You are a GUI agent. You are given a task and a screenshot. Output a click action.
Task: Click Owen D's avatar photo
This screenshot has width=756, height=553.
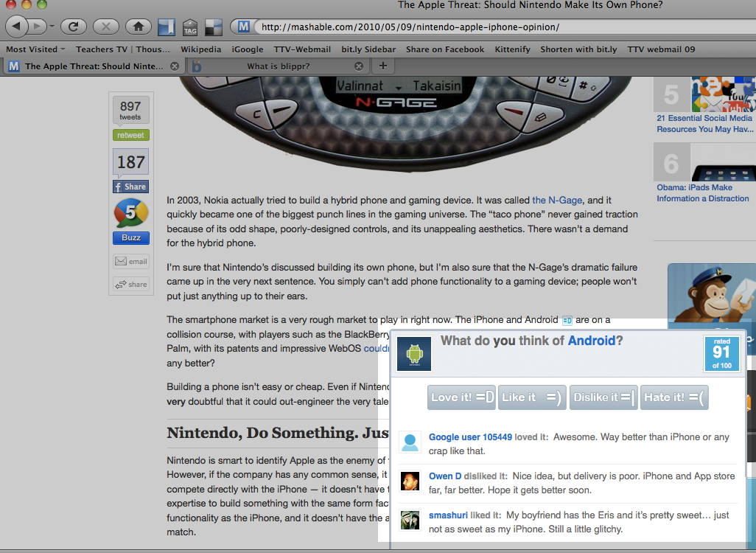pyautogui.click(x=410, y=481)
